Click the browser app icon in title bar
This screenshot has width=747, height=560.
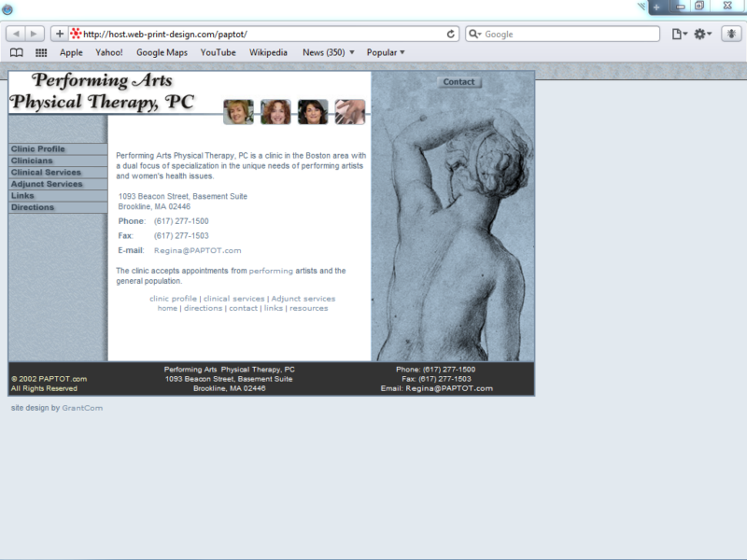point(7,9)
